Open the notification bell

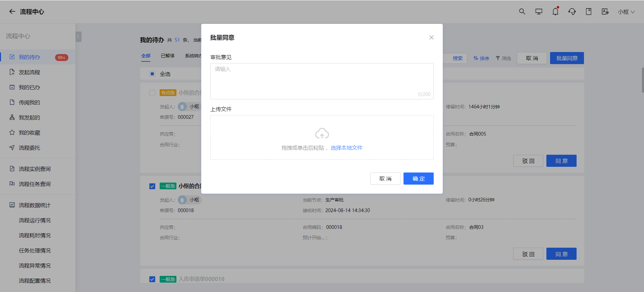555,11
